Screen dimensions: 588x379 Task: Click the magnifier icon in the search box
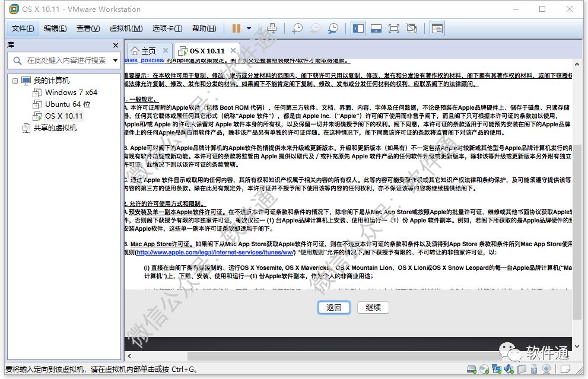[x=17, y=60]
